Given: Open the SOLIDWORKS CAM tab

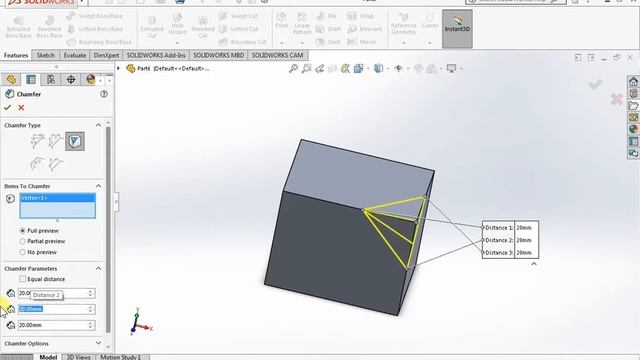Looking at the screenshot, I should pos(277,55).
